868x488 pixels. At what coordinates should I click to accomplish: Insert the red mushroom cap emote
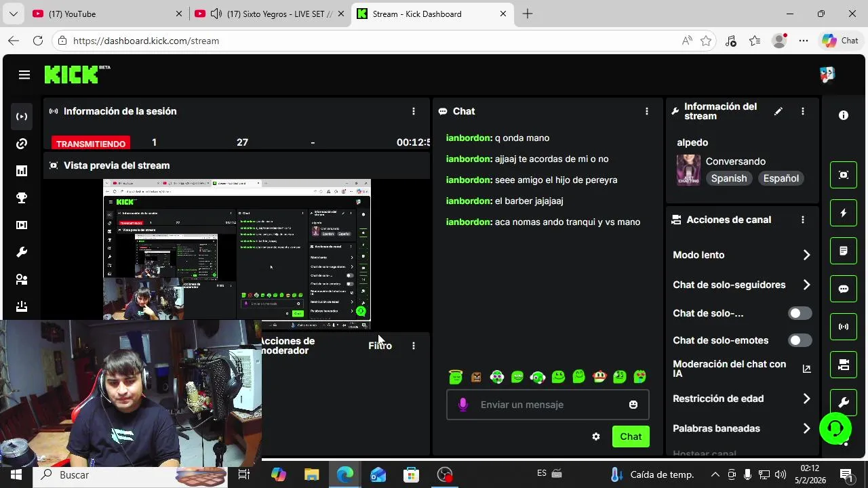pos(599,377)
